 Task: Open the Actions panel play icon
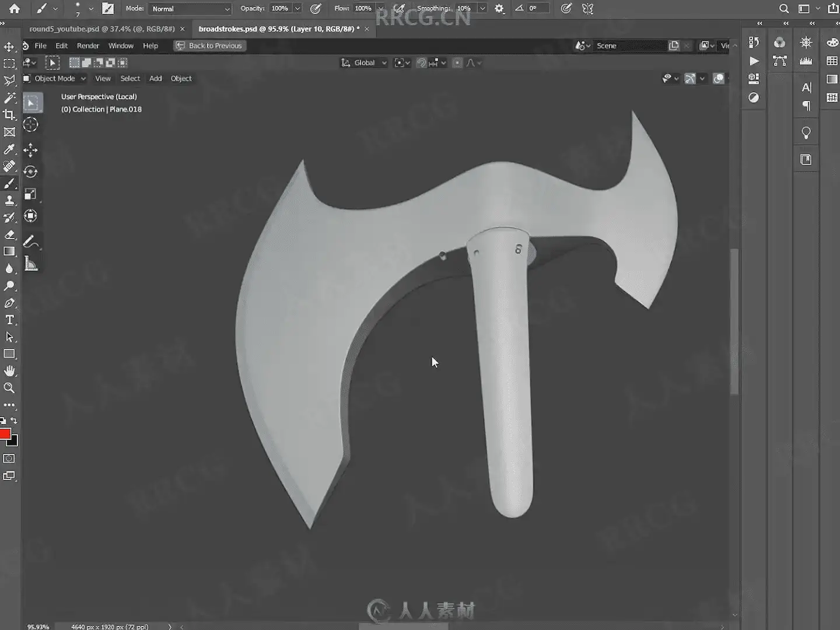click(754, 61)
